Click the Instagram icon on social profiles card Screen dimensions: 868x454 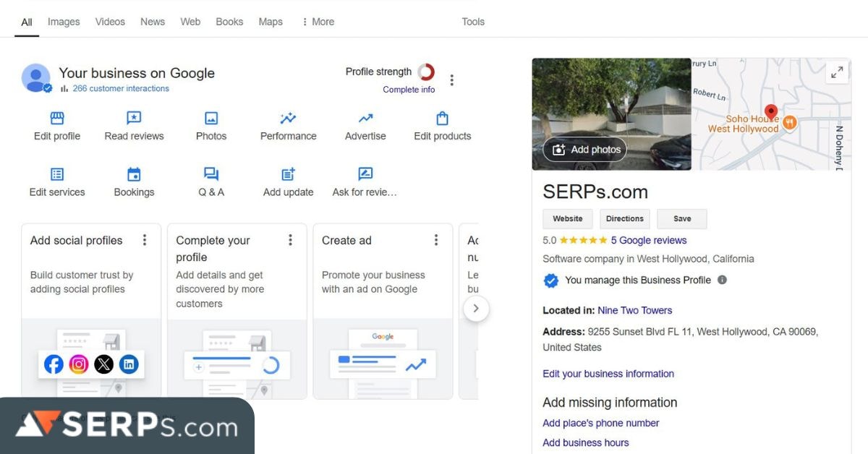(x=79, y=364)
